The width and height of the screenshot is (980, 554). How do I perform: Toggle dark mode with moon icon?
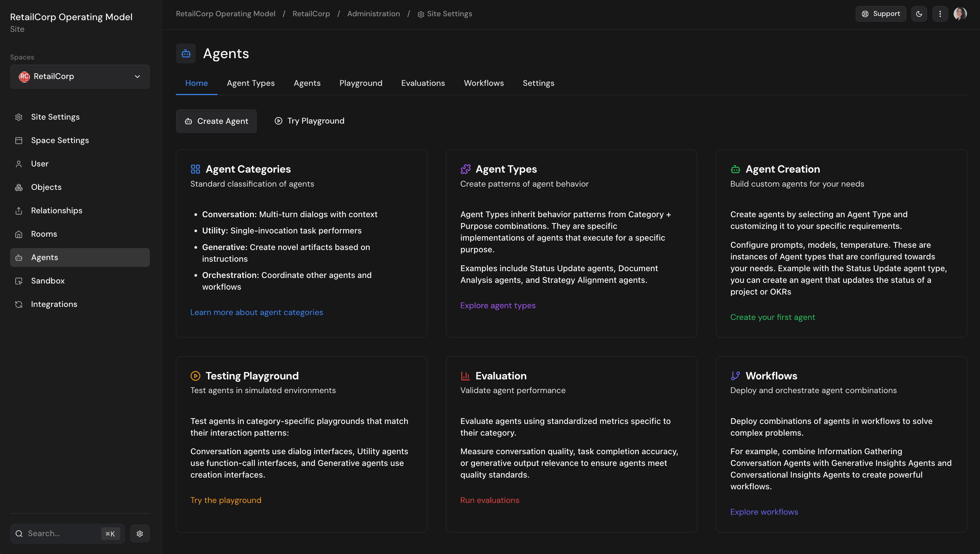click(x=919, y=14)
